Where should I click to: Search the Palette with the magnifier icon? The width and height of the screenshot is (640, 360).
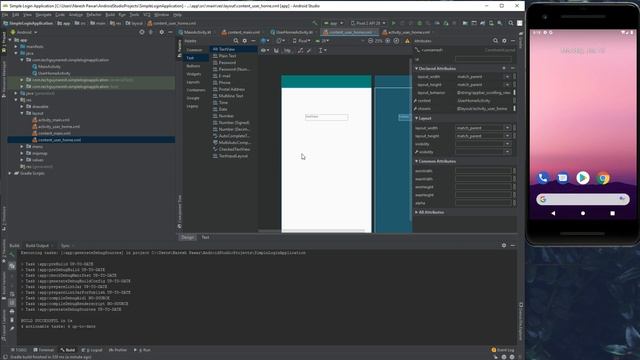click(236, 41)
